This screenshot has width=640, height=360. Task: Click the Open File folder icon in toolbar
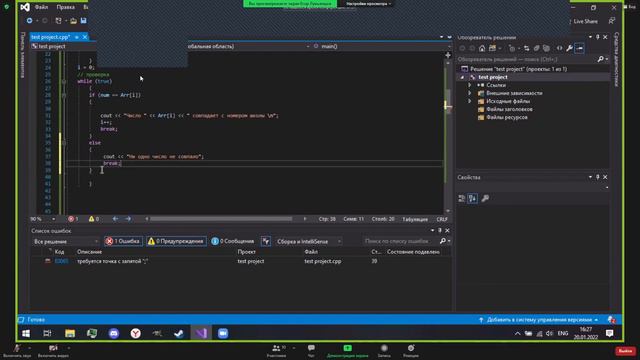(x=73, y=20)
